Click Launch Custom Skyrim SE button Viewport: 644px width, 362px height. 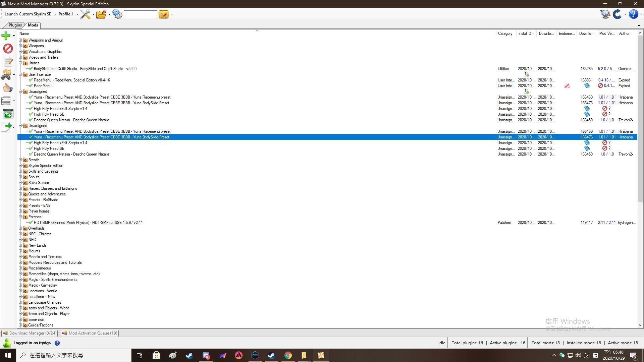tap(27, 14)
